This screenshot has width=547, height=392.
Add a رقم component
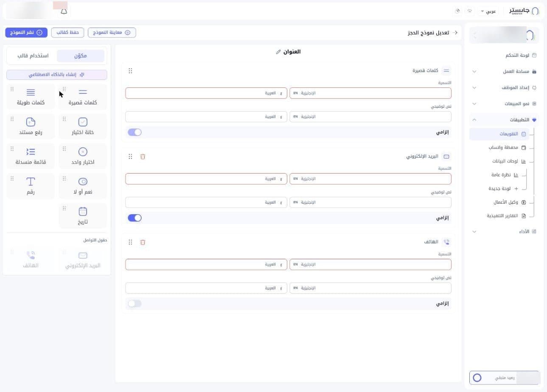point(31,186)
